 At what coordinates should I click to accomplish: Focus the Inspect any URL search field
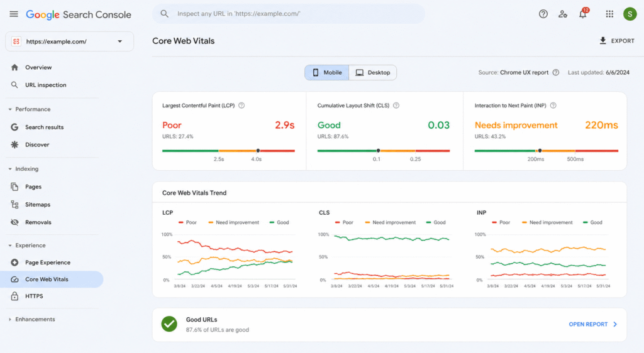[x=288, y=14]
